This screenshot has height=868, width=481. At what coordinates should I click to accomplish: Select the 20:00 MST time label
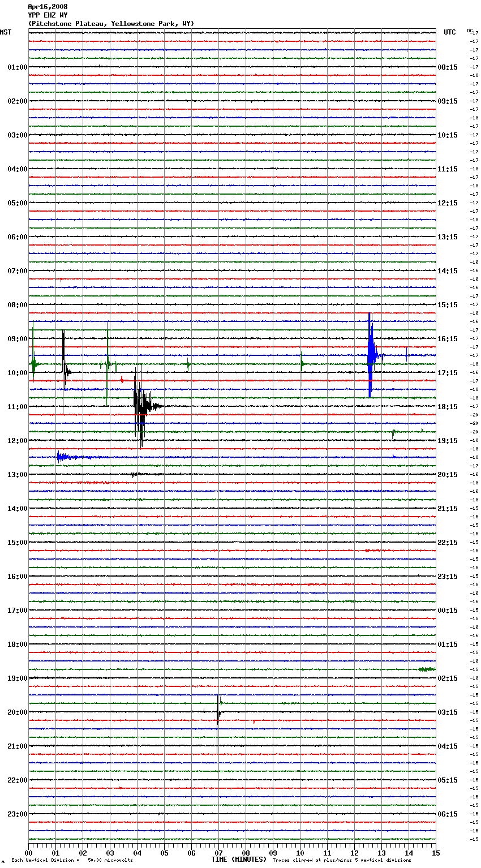[18, 712]
